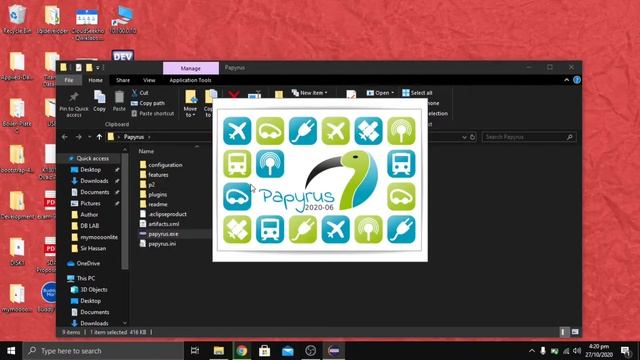Click Pin to Quick access icon
Screen dimensions: 640x360
click(x=73, y=97)
